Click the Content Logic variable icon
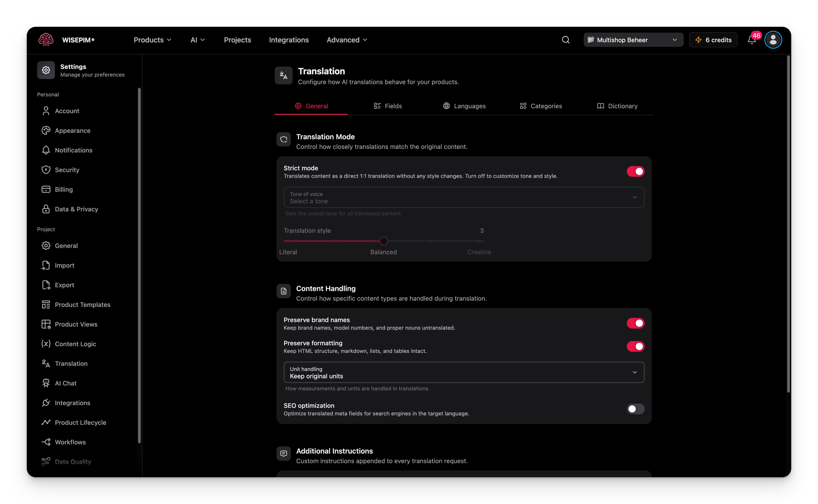The image size is (818, 504). tap(46, 344)
